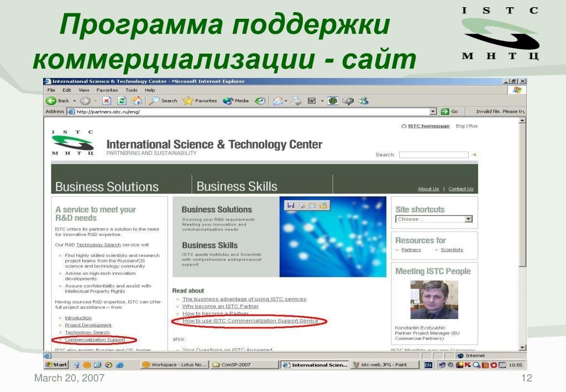This screenshot has height=392, width=566.
Task: Launch Messenger people icon in toolbar
Action: click(363, 101)
